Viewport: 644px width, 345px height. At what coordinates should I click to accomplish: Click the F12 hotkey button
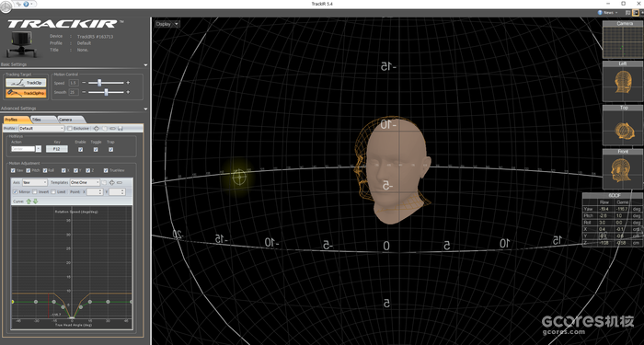pos(57,149)
